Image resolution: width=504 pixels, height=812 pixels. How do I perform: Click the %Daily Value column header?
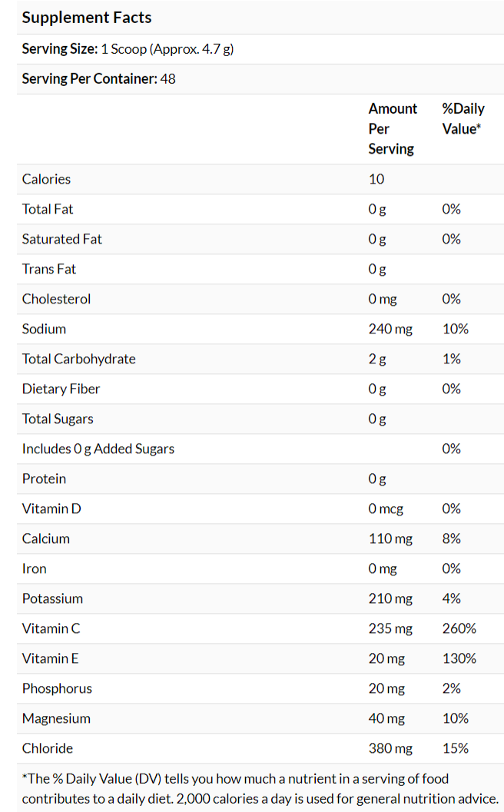463,118
